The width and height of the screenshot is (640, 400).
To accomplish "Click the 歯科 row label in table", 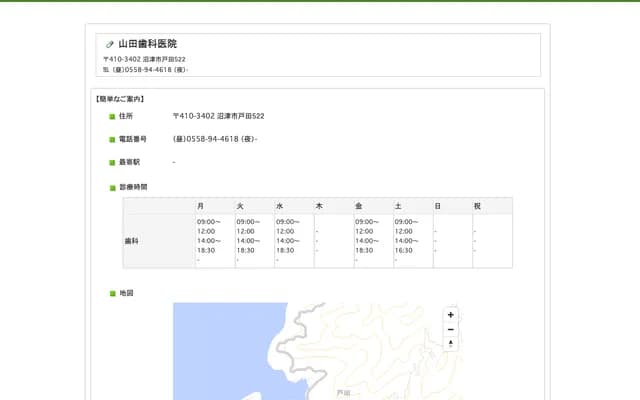I will (131, 241).
